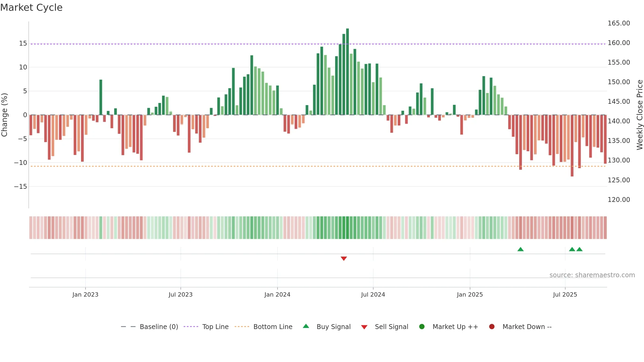Viewport: 644px width, 362px height.
Task: Click the Jul 2024 x-axis label
Action: [373, 294]
